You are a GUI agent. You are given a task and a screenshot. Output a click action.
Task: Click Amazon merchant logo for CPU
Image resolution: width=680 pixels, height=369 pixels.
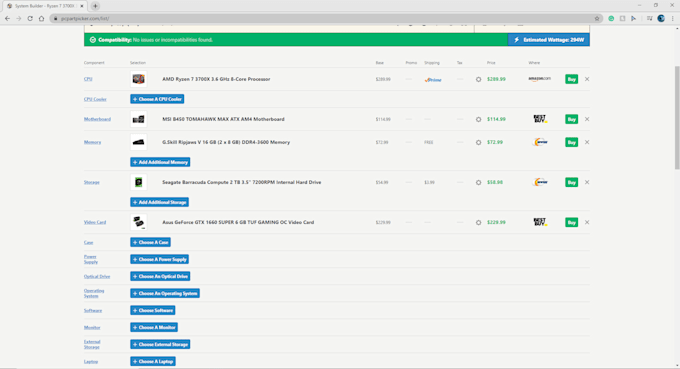539,79
